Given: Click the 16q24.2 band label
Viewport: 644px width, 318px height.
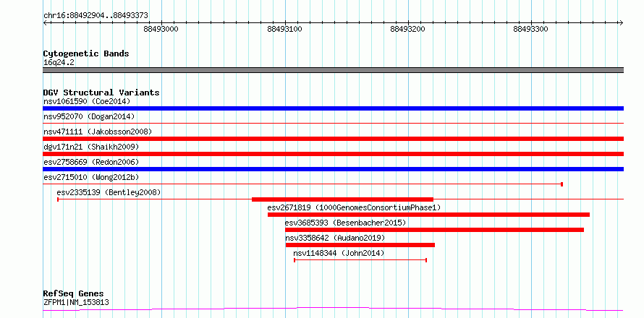Looking at the screenshot, I should coord(59,63).
